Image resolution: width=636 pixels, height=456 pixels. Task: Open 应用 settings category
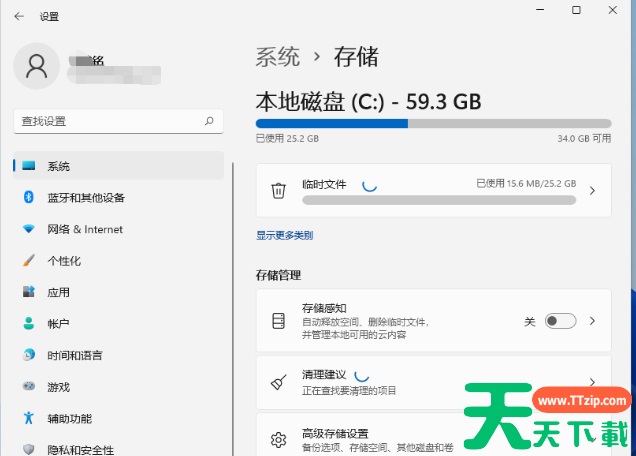click(x=59, y=293)
